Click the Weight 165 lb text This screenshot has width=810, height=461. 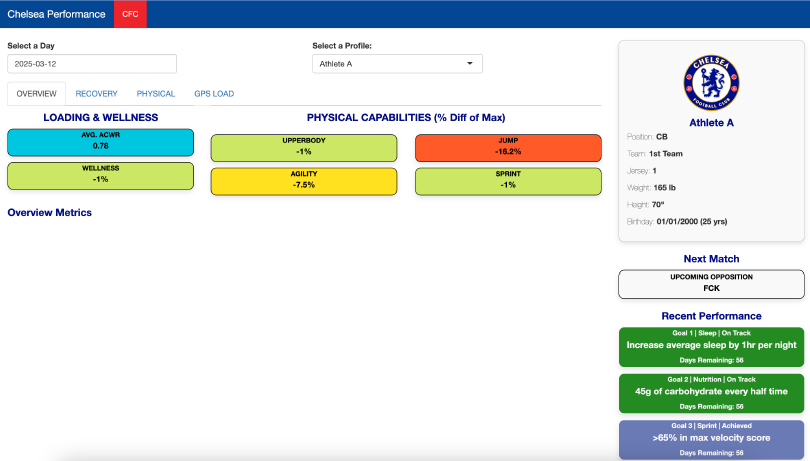651,188
